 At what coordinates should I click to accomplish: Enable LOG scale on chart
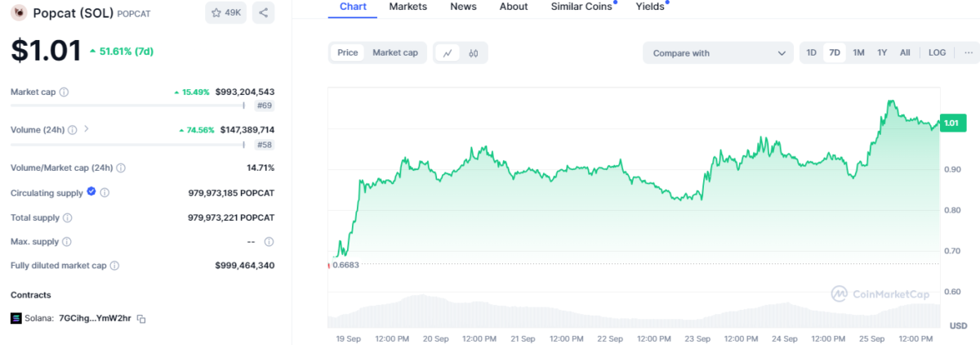937,52
